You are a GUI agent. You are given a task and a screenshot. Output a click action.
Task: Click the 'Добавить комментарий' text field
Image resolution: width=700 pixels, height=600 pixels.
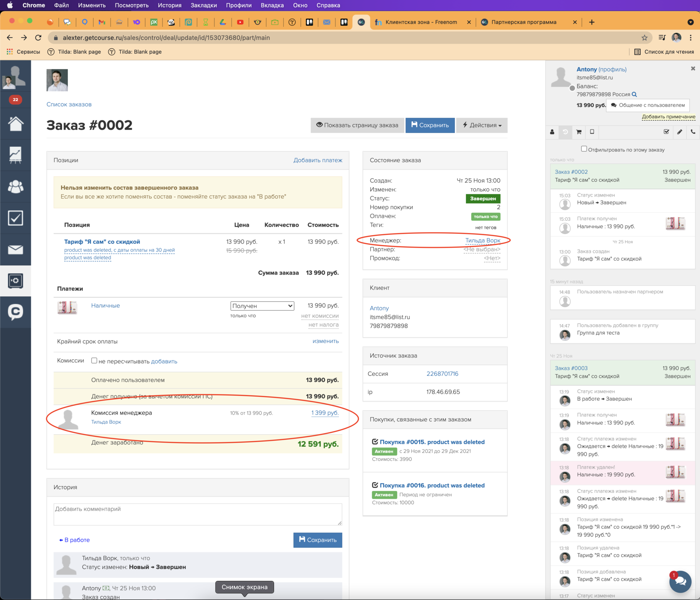pos(197,514)
